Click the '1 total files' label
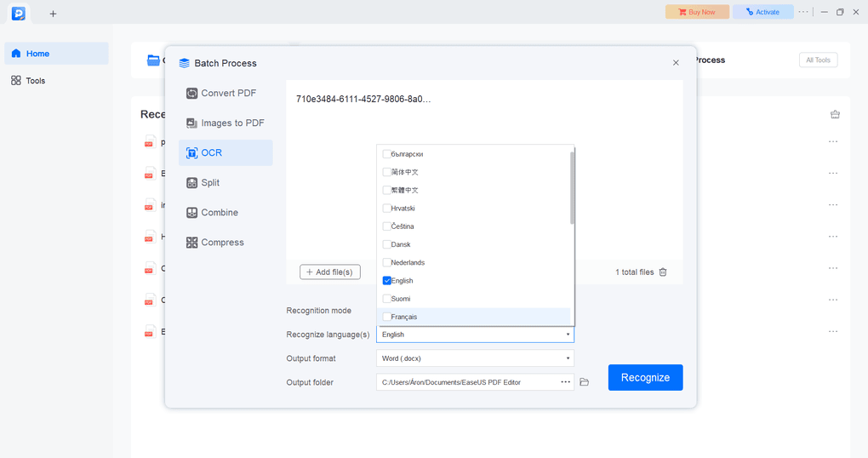The height and width of the screenshot is (458, 868). tap(634, 272)
